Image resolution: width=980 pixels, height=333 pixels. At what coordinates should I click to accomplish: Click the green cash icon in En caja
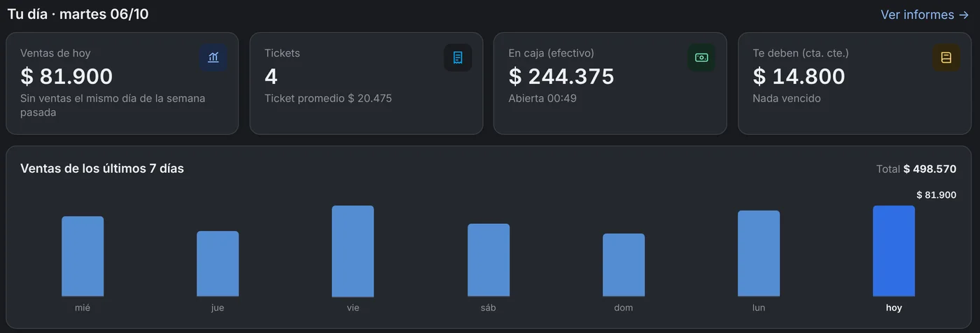click(701, 57)
